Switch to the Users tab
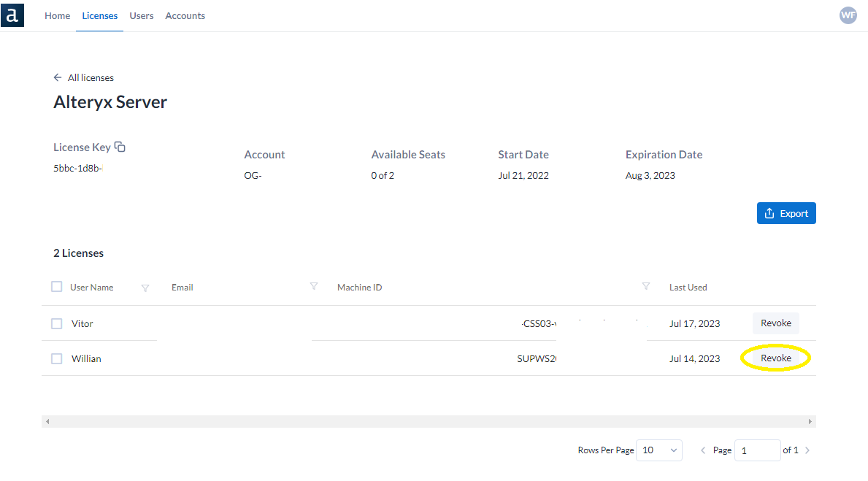The height and width of the screenshot is (481, 868). pos(142,16)
